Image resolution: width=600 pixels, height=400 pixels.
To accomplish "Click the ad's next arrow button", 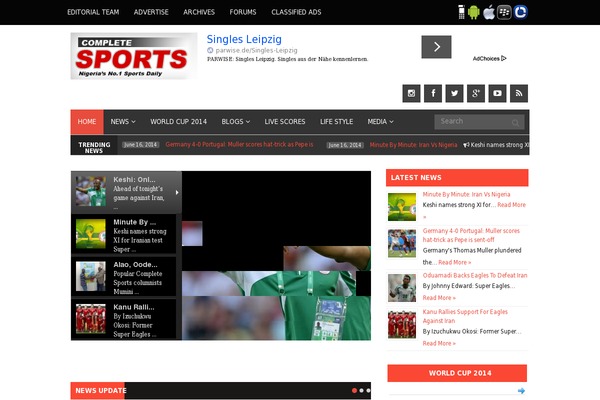I will pyautogui.click(x=436, y=47).
